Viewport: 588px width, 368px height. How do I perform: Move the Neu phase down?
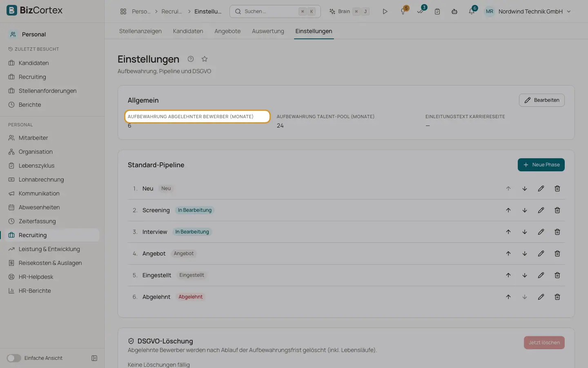[525, 188]
